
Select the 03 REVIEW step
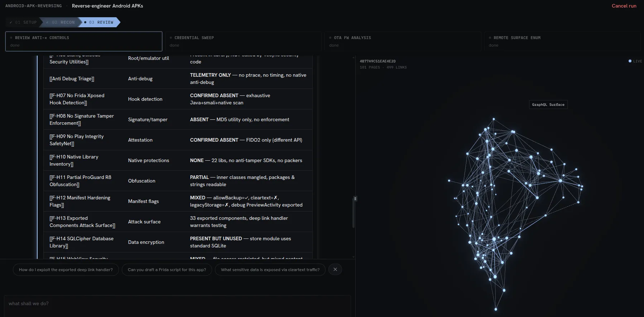tap(99, 22)
